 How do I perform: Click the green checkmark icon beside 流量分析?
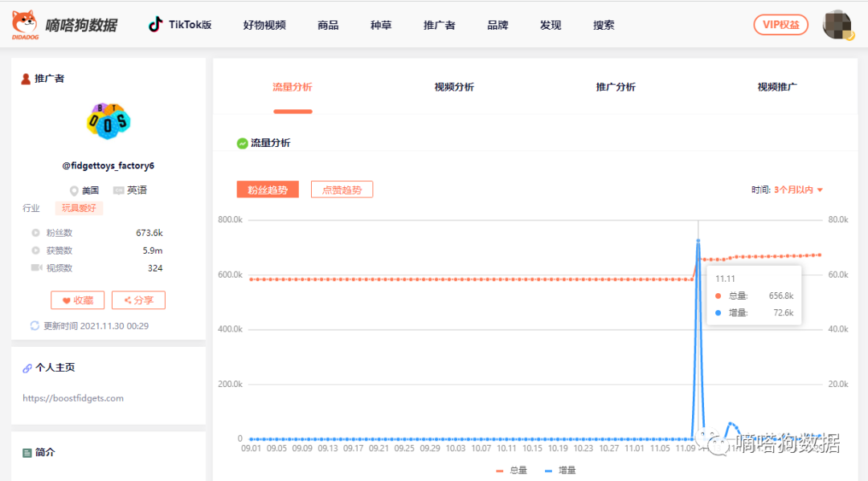point(240,142)
